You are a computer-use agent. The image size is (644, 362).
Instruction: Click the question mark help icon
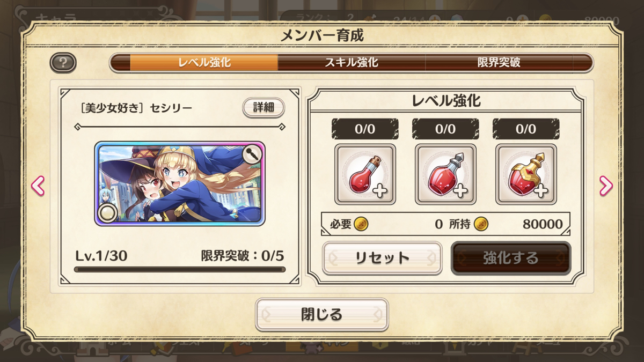click(63, 63)
